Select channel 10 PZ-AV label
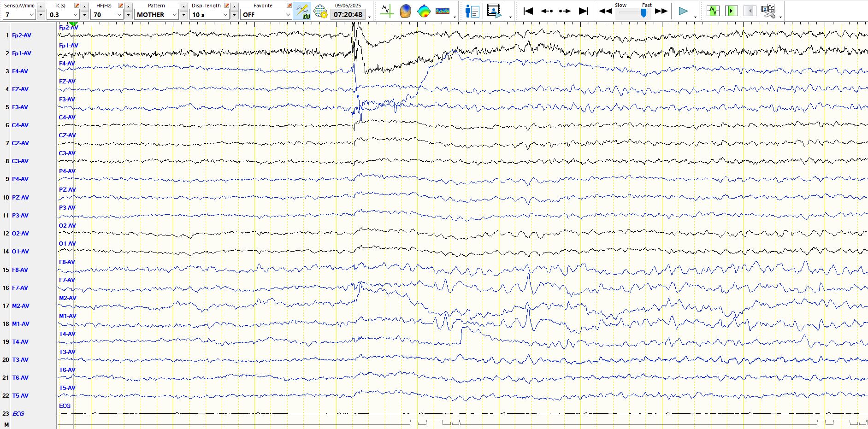Image resolution: width=868 pixels, height=429 pixels. [20, 198]
